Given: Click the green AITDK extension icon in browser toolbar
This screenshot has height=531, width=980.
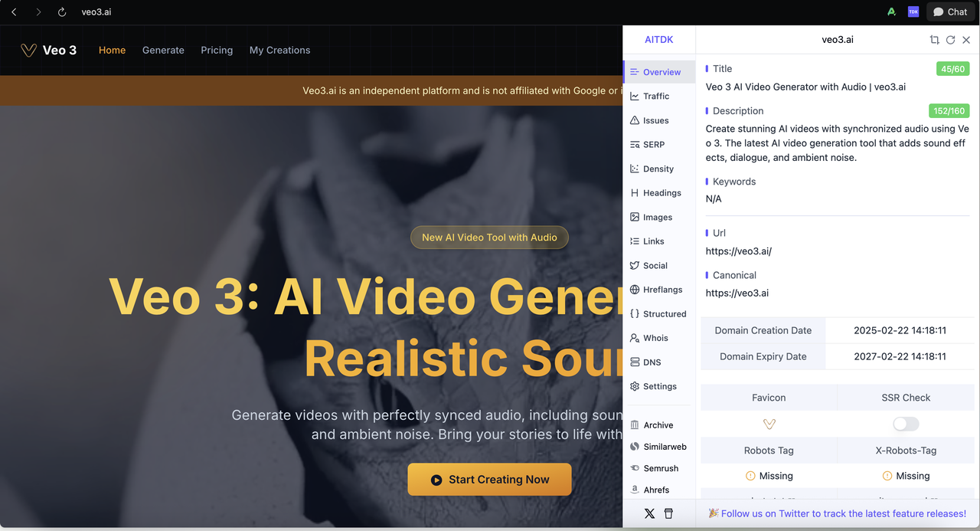Looking at the screenshot, I should 891,11.
